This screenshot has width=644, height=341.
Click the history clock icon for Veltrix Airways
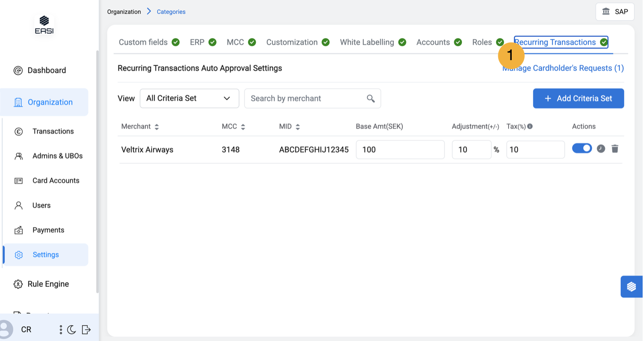601,149
